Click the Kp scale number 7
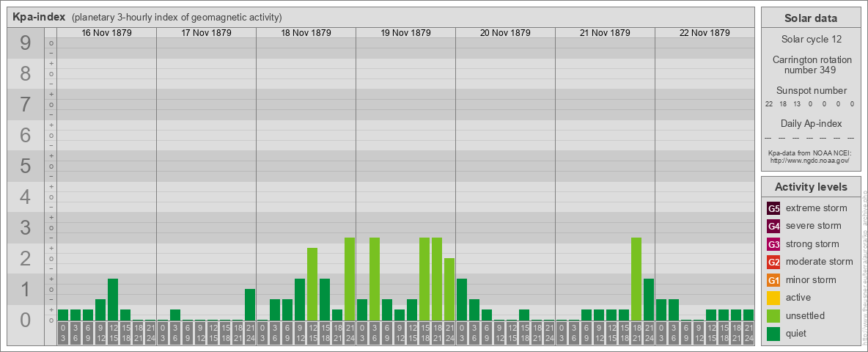 (x=26, y=104)
